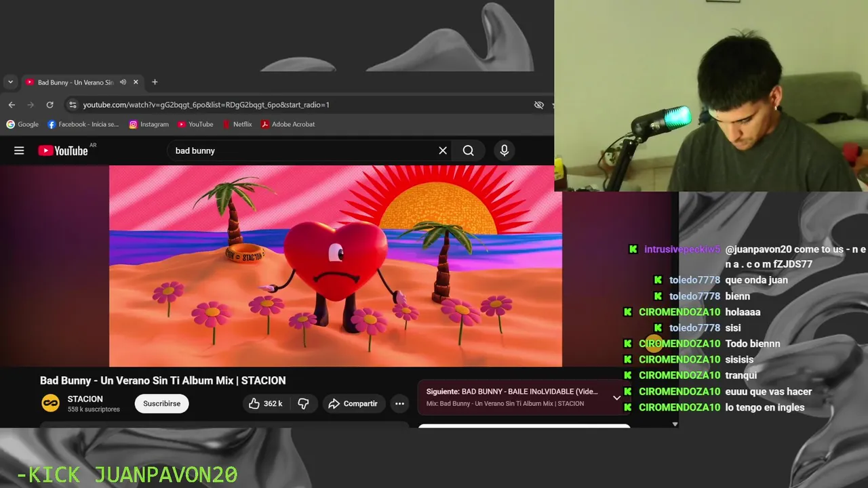This screenshot has width=868, height=488.
Task: Open the YouTube bookmark
Action: (195, 124)
